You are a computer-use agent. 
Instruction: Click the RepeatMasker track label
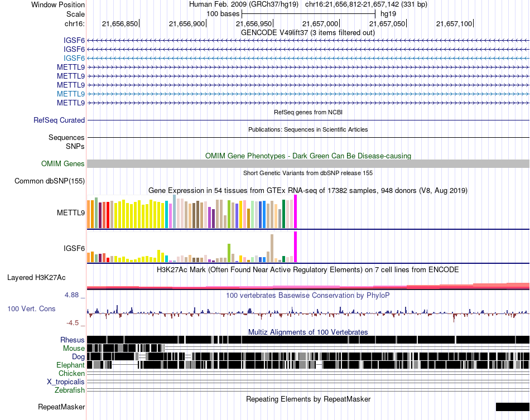click(61, 407)
